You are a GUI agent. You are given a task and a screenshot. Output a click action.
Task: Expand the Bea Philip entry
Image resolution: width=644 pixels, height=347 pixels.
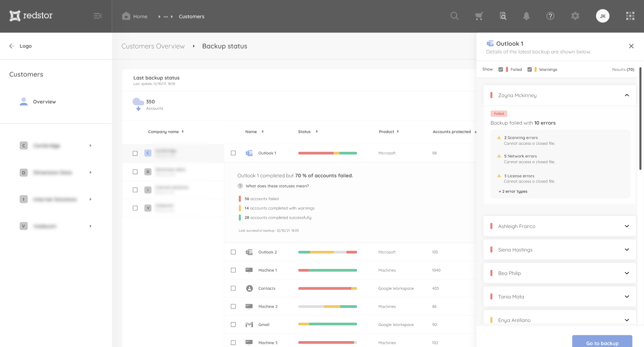[x=627, y=273]
